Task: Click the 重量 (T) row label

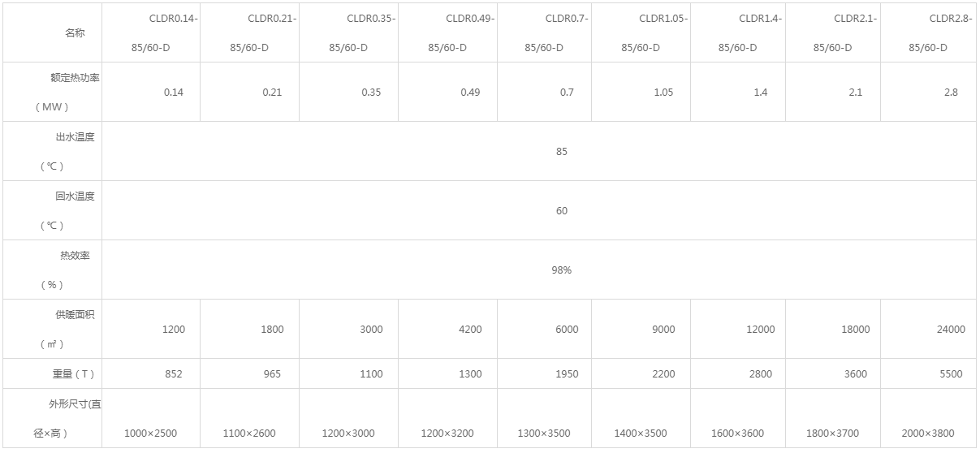Action: coord(69,373)
